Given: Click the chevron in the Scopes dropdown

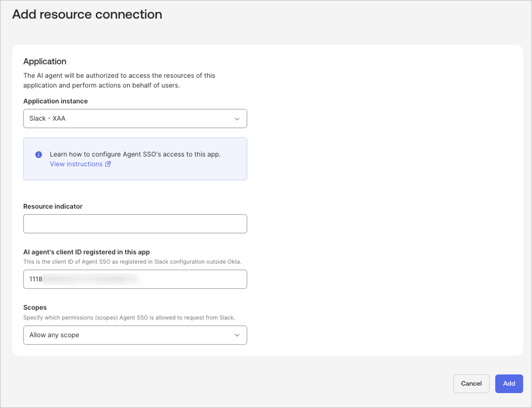Looking at the screenshot, I should coord(237,335).
